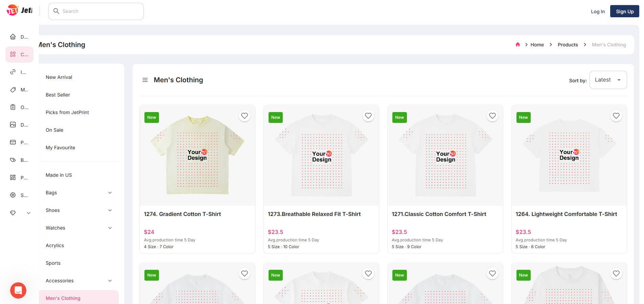The width and height of the screenshot is (644, 304).
Task: Click title 1264. Lightweight Comfortable T-Shirt
Action: (x=566, y=214)
